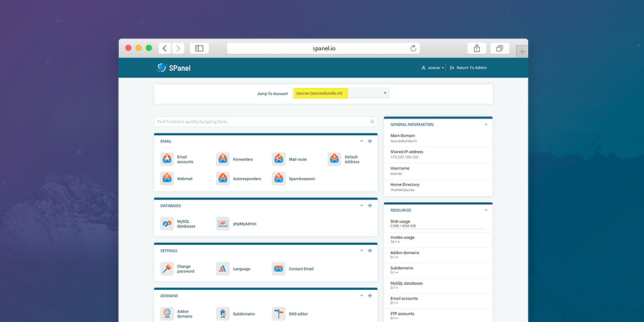Click DNS editor label
This screenshot has height=322, width=644.
tap(298, 314)
